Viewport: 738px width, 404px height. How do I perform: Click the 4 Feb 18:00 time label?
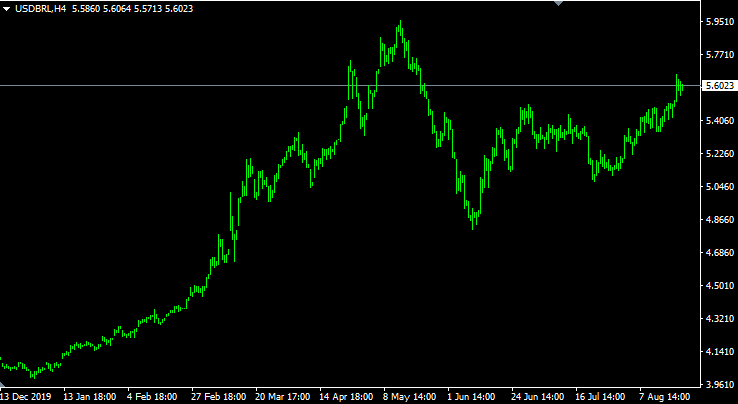[x=152, y=396]
